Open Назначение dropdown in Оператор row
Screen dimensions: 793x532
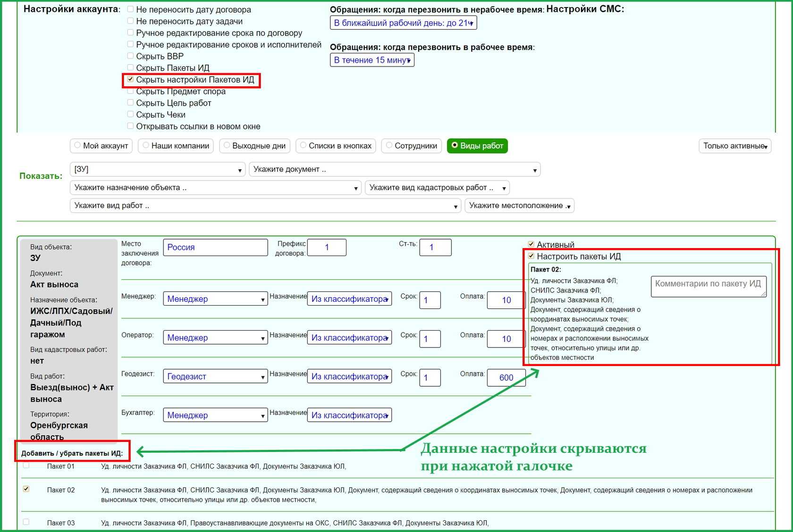(349, 338)
